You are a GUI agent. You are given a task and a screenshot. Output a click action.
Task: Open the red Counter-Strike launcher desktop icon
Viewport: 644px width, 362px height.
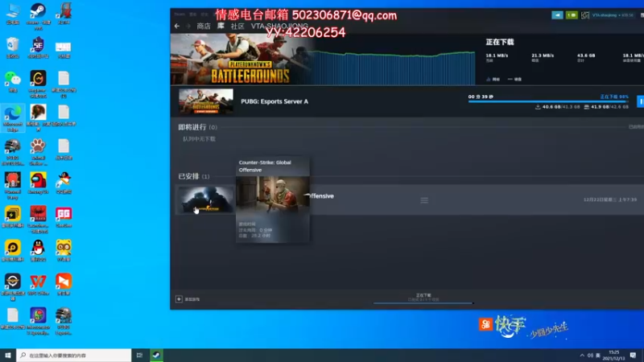(38, 220)
